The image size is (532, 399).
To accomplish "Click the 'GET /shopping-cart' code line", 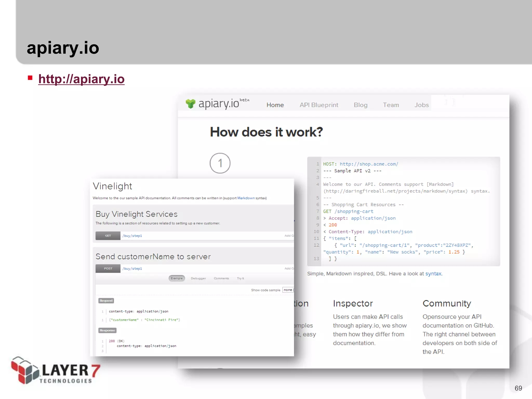I will click(348, 211).
